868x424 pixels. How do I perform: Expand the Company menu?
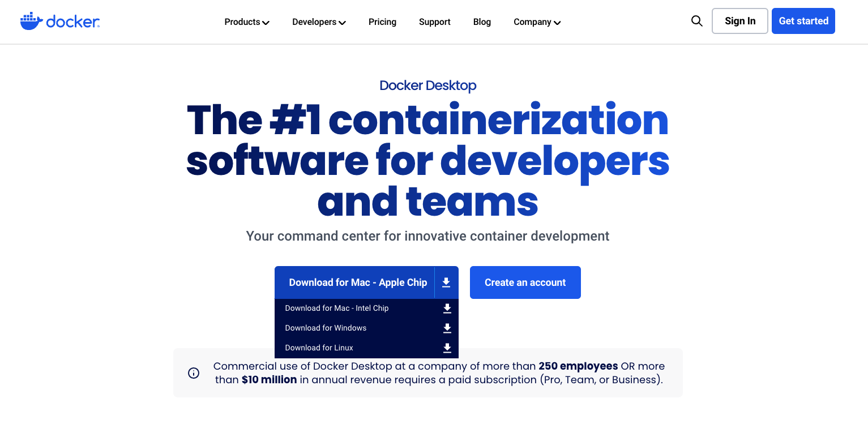click(537, 22)
